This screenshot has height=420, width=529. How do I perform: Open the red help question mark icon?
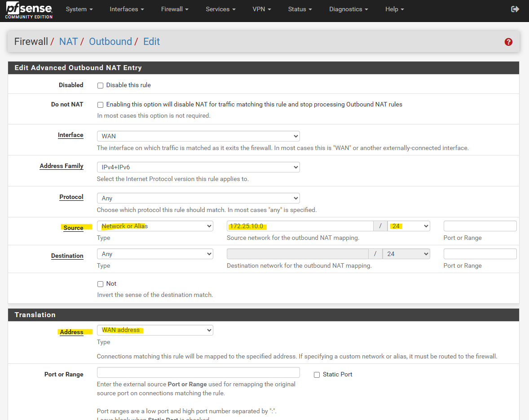pyautogui.click(x=508, y=42)
